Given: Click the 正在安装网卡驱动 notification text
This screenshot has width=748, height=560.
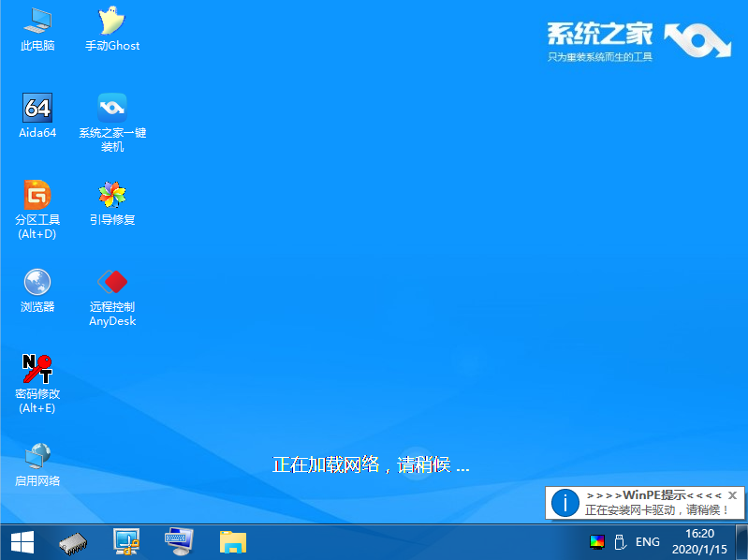Looking at the screenshot, I should click(657, 510).
